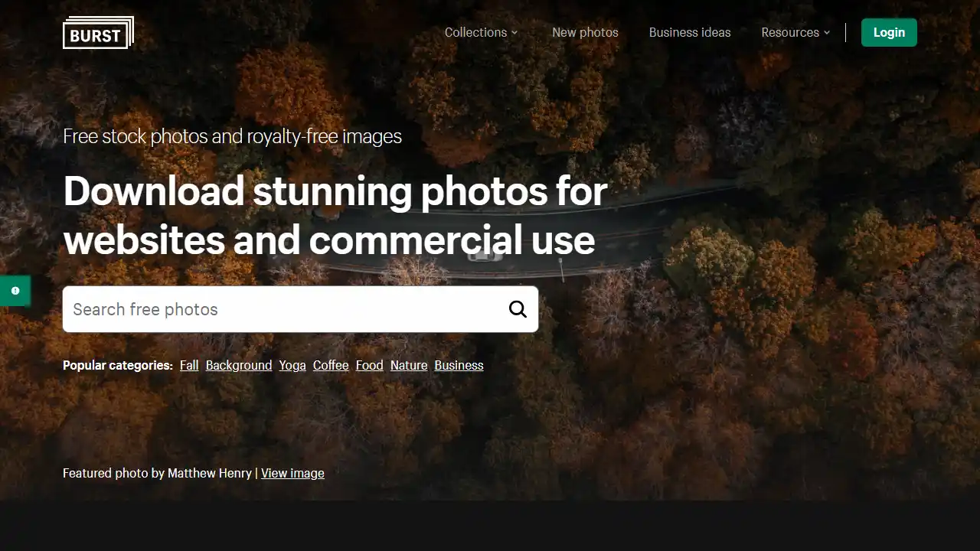The height and width of the screenshot is (551, 980).
Task: Click the green Login button
Action: pos(889,32)
